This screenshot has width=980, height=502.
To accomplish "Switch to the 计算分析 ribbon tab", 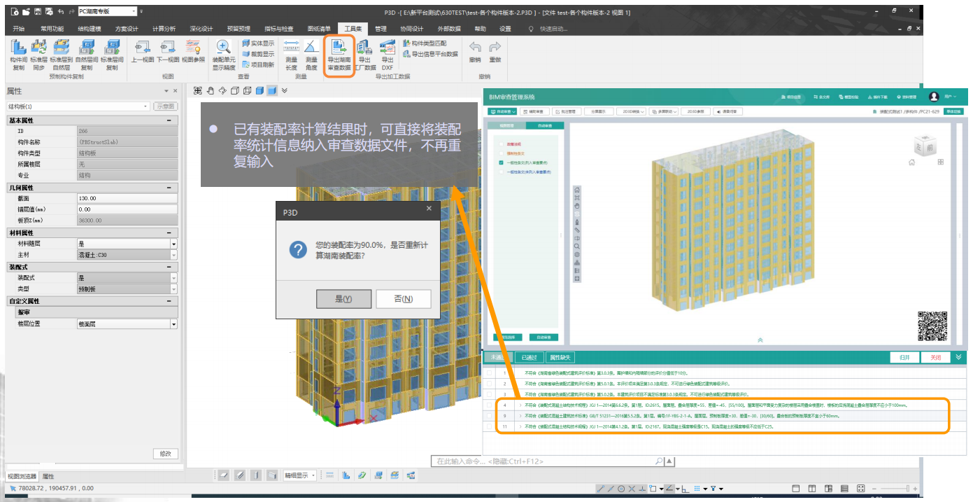I will tap(164, 29).
